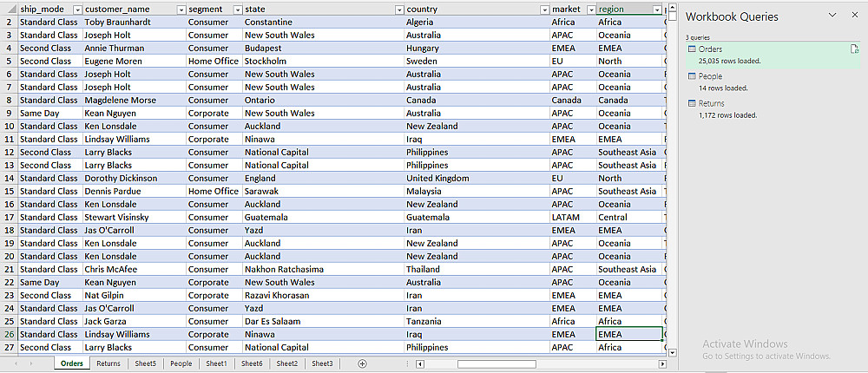Screen dimensions: 868x373
Task: Select the cell containing Stewart Visinsky
Action: click(135, 217)
